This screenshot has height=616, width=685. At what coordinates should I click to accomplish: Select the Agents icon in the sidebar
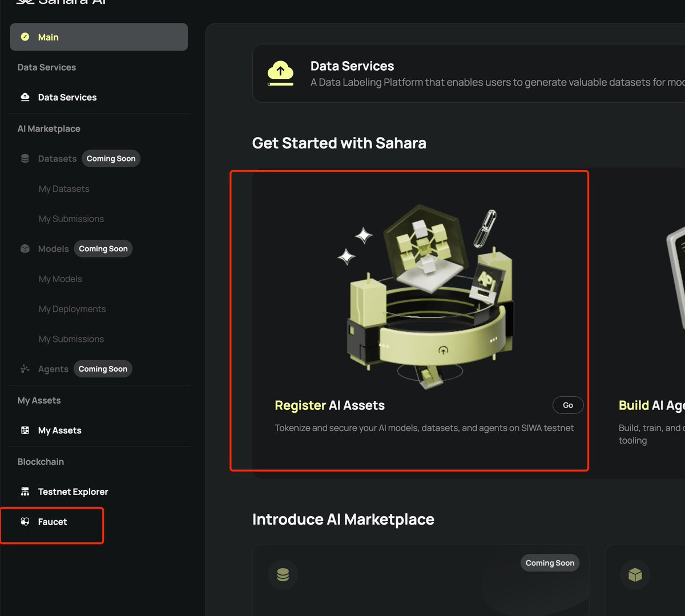[25, 369]
